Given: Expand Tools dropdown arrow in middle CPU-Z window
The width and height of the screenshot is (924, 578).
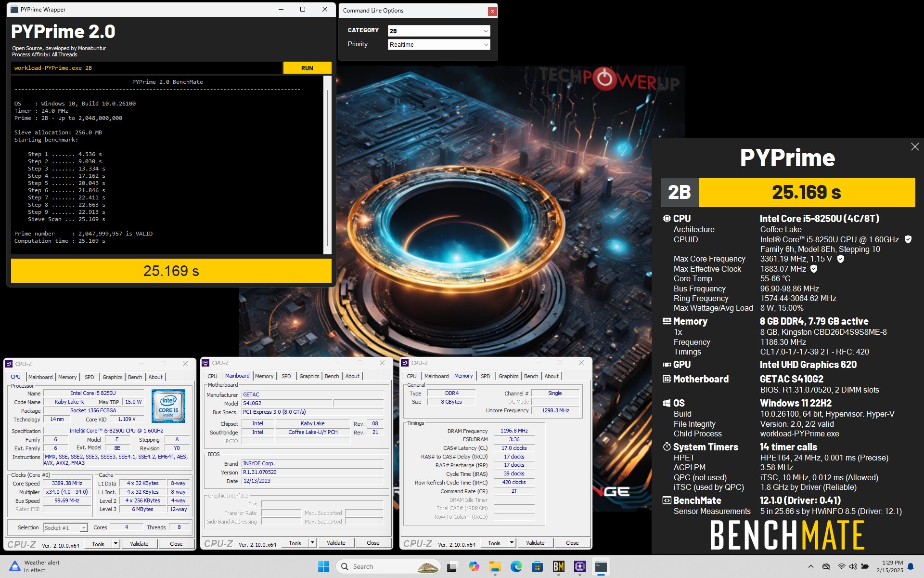Looking at the screenshot, I should point(312,543).
